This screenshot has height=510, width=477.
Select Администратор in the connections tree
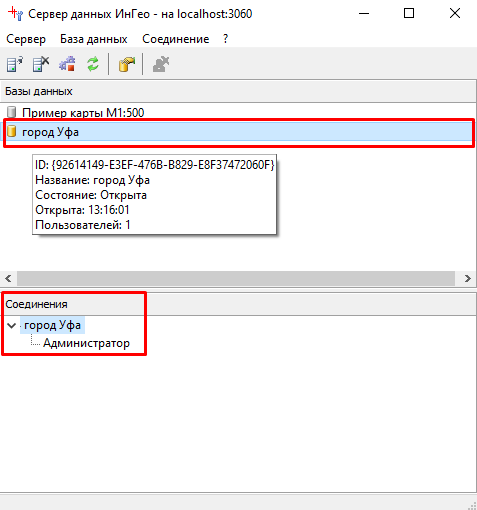click(x=86, y=343)
